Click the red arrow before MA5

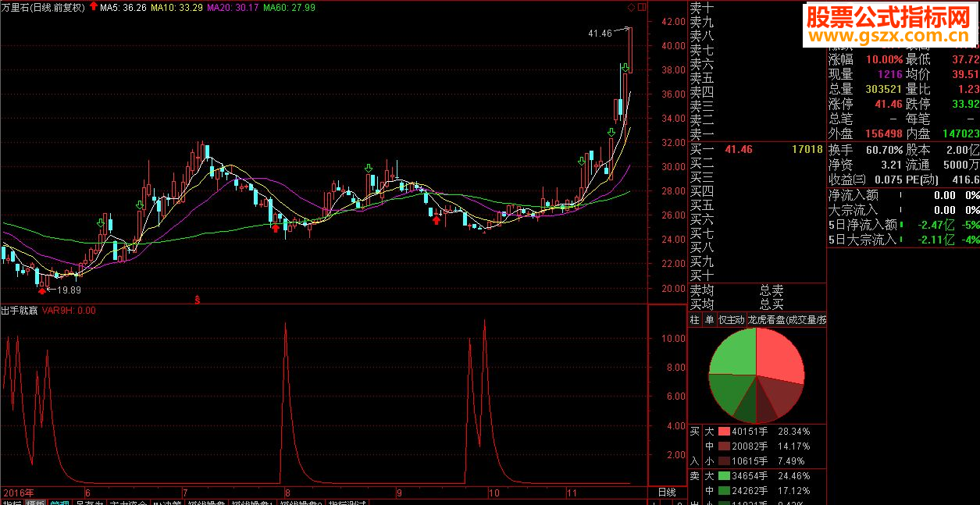(94, 7)
